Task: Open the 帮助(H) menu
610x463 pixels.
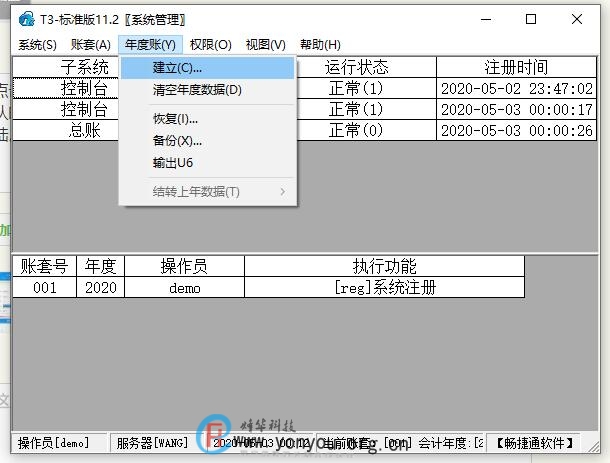Action: pos(320,45)
